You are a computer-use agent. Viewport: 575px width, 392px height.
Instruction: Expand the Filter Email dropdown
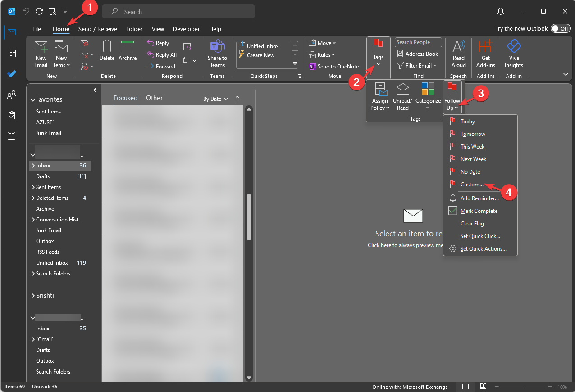click(x=416, y=66)
